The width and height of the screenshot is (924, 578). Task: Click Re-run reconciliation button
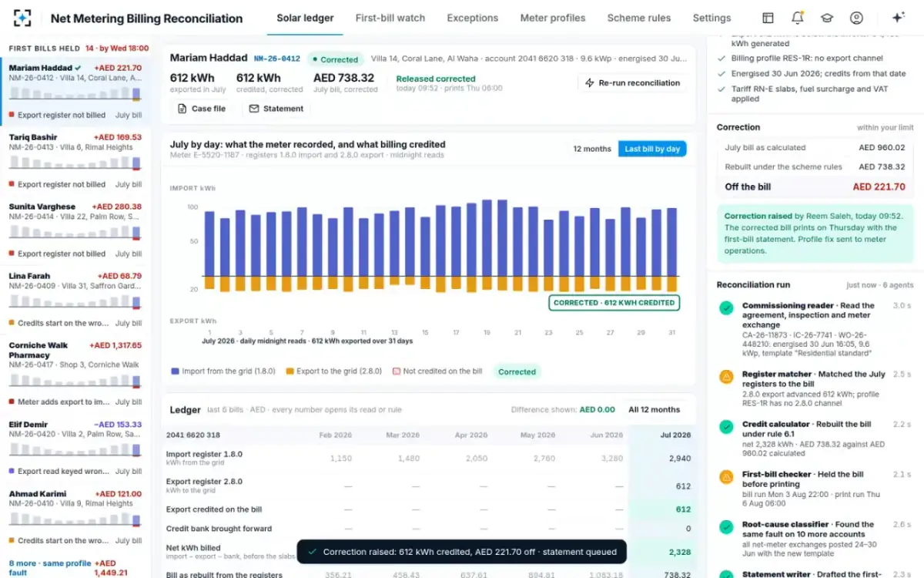[x=632, y=82]
